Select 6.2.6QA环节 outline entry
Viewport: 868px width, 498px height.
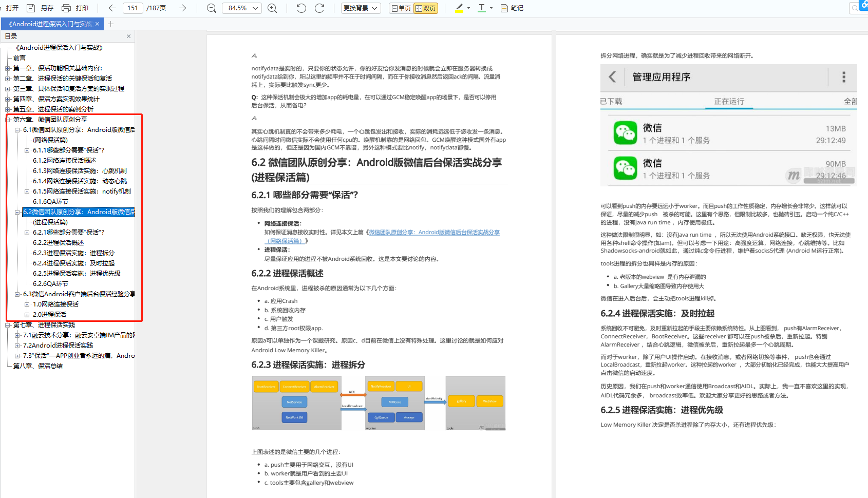50,284
